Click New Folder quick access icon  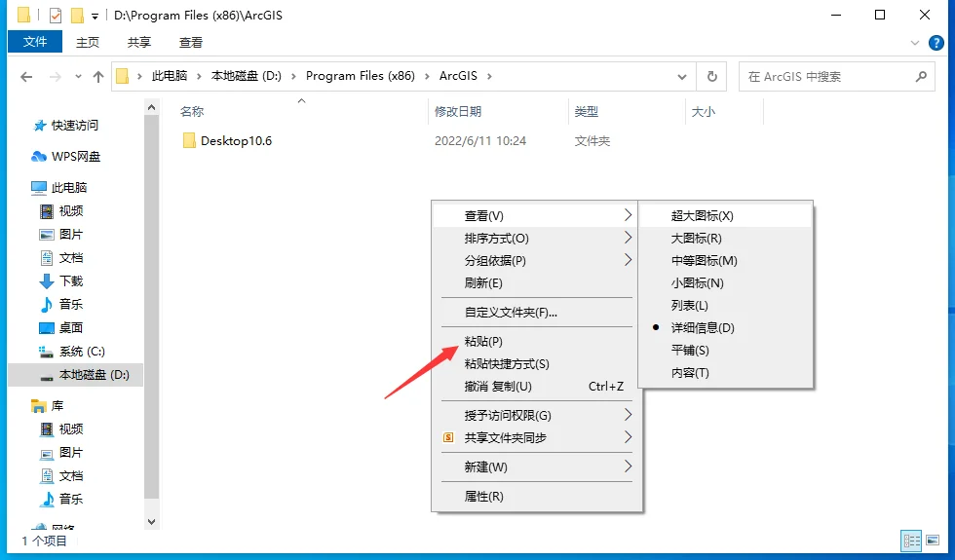click(x=77, y=16)
